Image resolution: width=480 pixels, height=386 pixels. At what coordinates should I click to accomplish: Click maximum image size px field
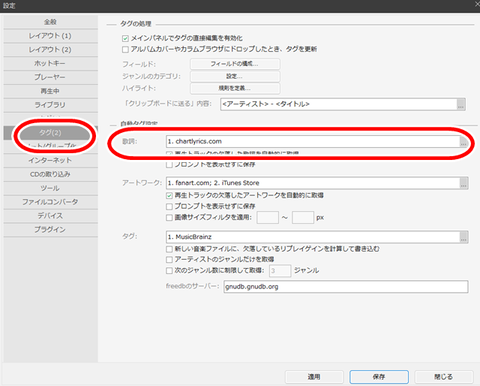point(303,217)
